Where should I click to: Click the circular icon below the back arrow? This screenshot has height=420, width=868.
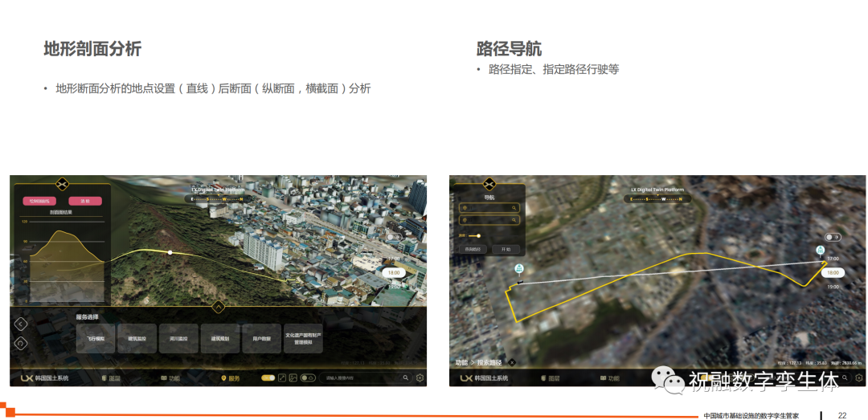pos(21,343)
